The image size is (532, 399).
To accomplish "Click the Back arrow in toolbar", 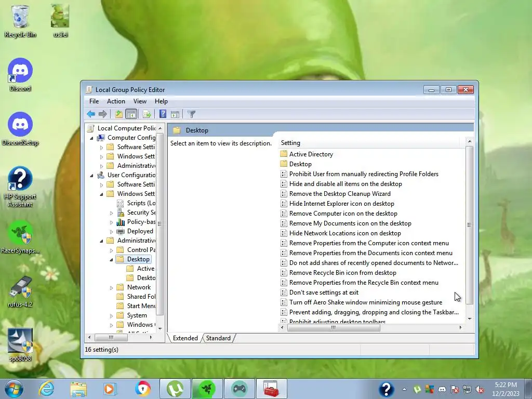I will 90,114.
